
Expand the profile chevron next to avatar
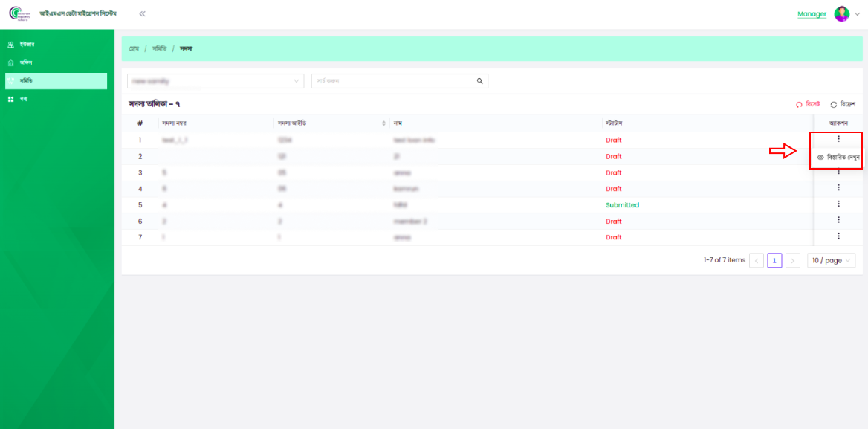coord(857,14)
